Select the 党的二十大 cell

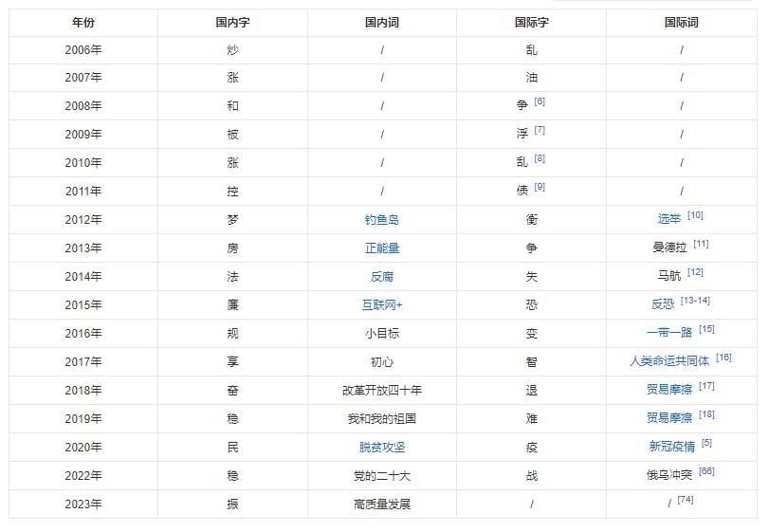[x=381, y=476]
